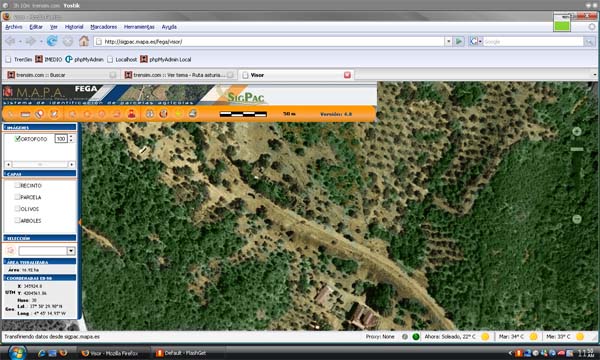The height and width of the screenshot is (360, 600).
Task: Click the printer icon in the SigPac toolbar
Action: (193, 114)
